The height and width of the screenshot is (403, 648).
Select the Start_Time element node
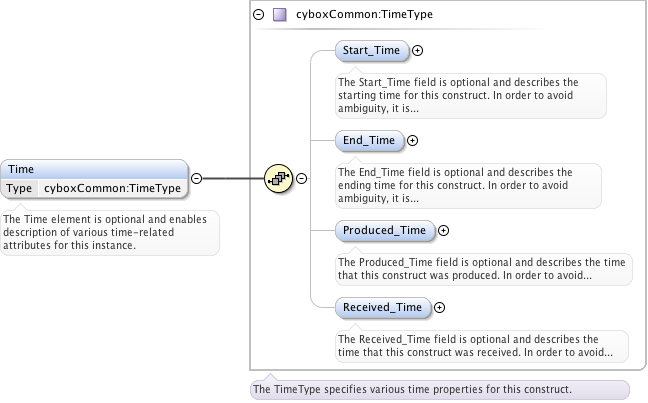[371, 50]
